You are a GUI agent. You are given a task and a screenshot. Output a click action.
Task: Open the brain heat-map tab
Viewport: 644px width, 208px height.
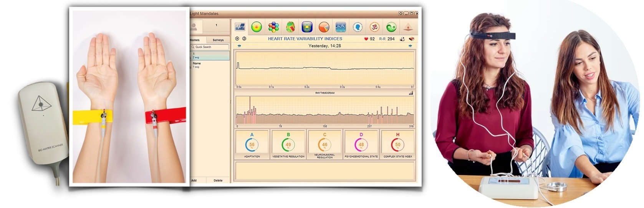click(290, 27)
